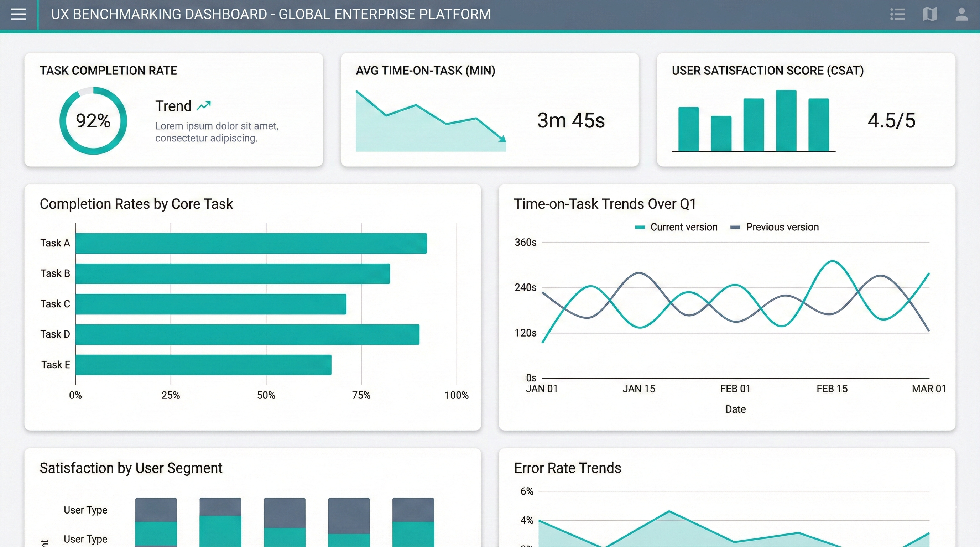
Task: Expand the Error Rate Trends panel
Action: click(568, 468)
